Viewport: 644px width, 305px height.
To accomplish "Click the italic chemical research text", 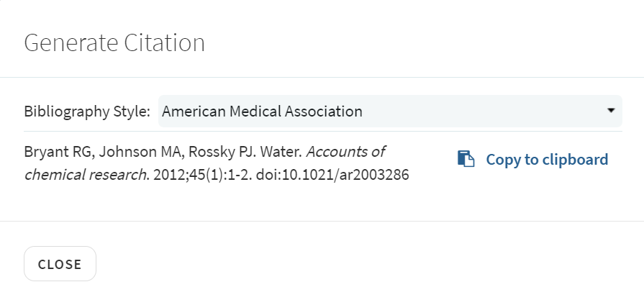I will pyautogui.click(x=86, y=175).
